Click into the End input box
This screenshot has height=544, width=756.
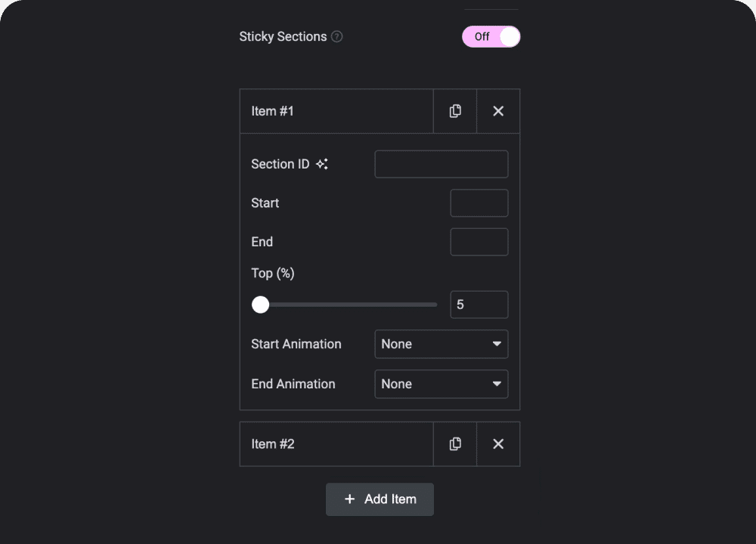coord(479,242)
